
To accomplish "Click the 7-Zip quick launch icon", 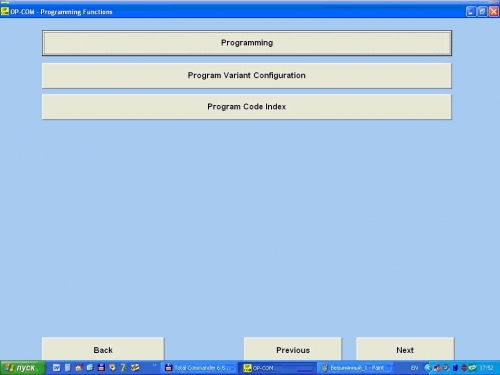I will (x=123, y=368).
